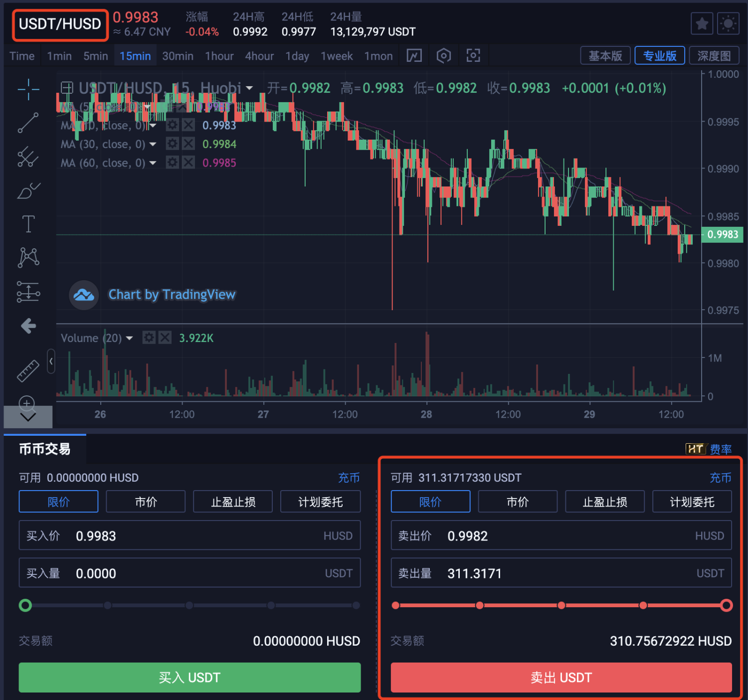Add pair to favorites with star icon

[702, 23]
